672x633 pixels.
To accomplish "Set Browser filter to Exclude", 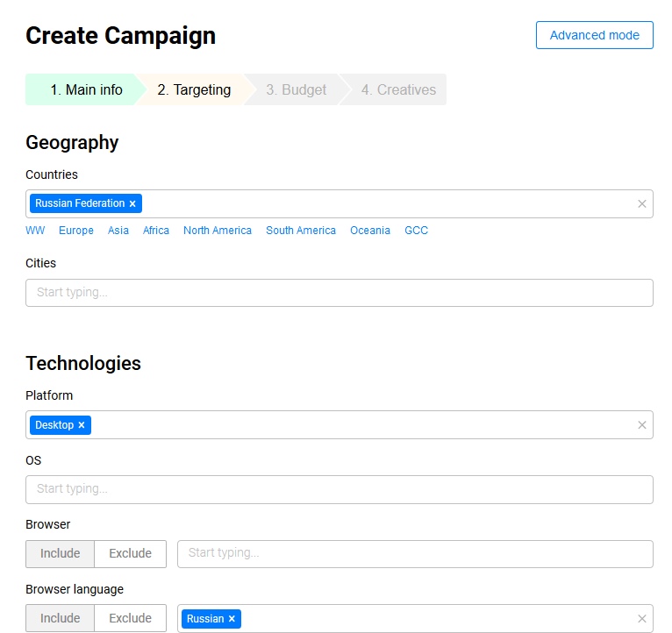I will pos(130,553).
